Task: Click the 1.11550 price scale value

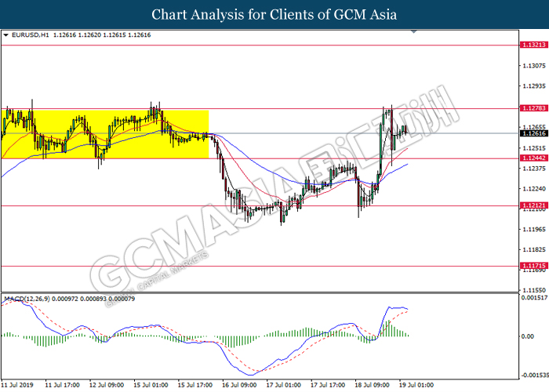Action: pos(534,291)
